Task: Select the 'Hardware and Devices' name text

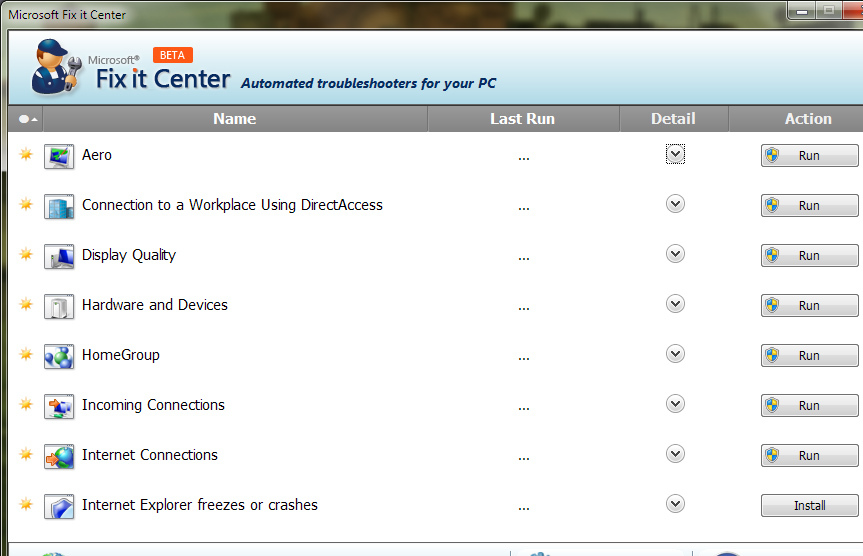Action: [x=155, y=305]
